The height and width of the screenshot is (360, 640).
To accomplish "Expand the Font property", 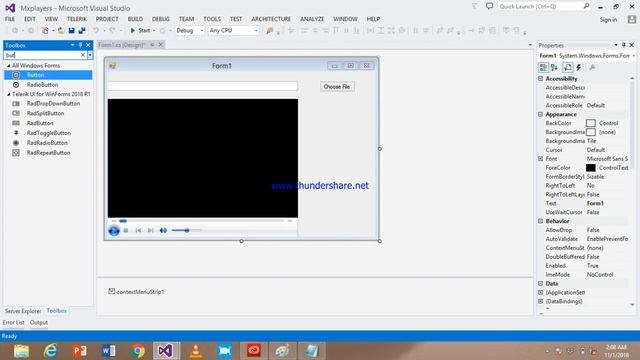I will coord(540,159).
